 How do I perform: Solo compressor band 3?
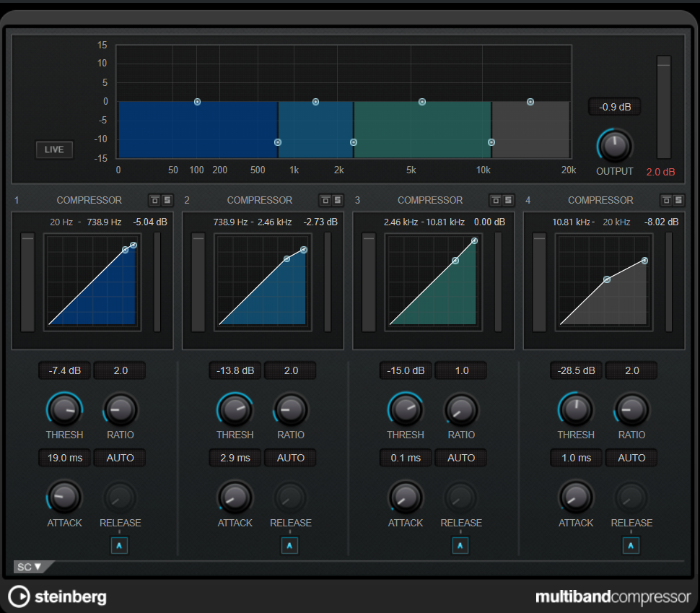(507, 200)
